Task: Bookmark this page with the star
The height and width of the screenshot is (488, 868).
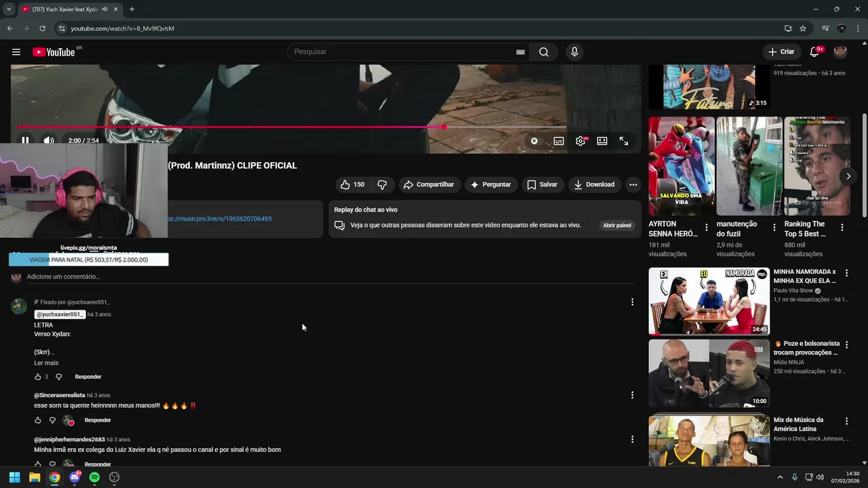Action: coord(803,28)
